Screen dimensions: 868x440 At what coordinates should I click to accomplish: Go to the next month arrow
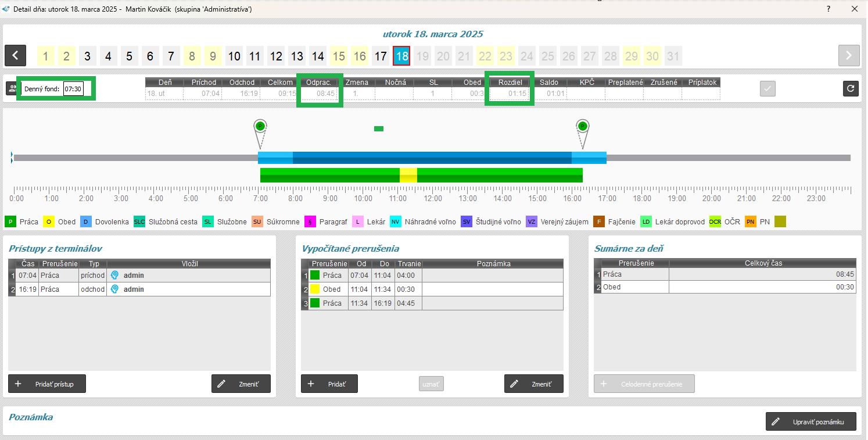pyautogui.click(x=849, y=56)
